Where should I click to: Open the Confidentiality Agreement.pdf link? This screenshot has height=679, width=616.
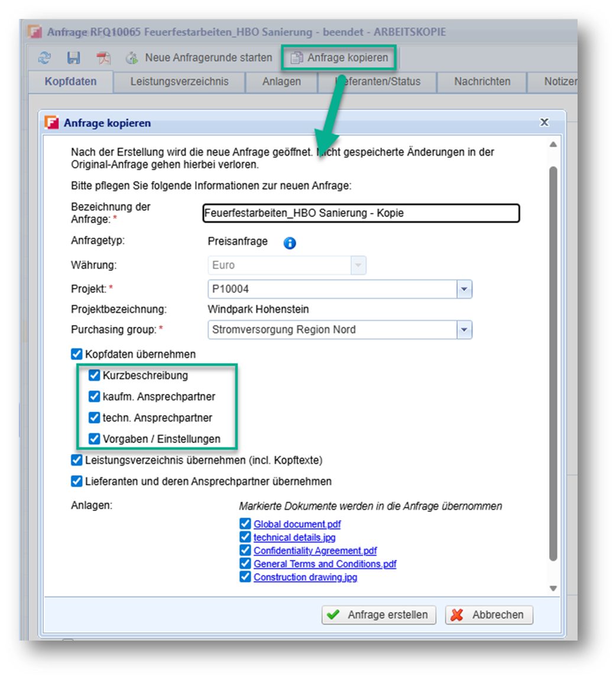[x=315, y=551]
